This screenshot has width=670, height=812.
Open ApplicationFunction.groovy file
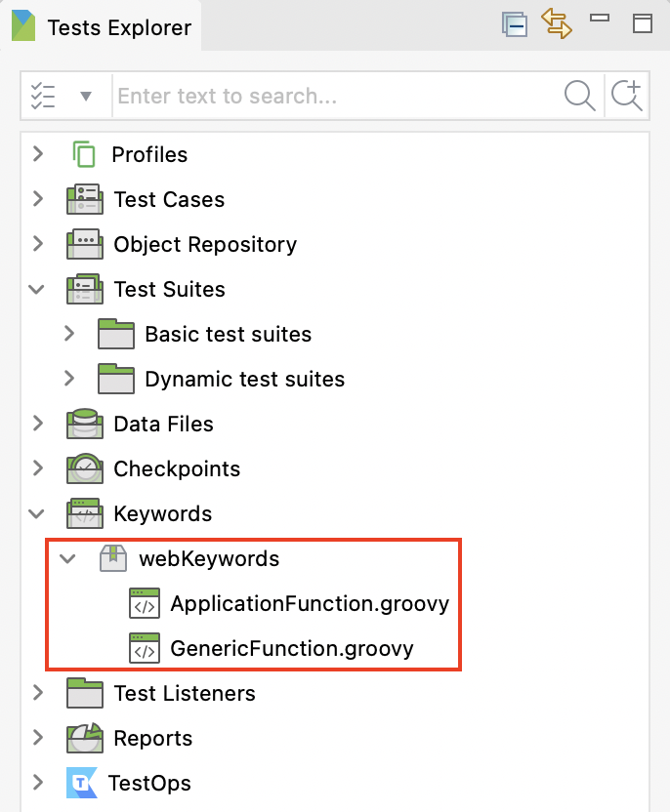309,603
